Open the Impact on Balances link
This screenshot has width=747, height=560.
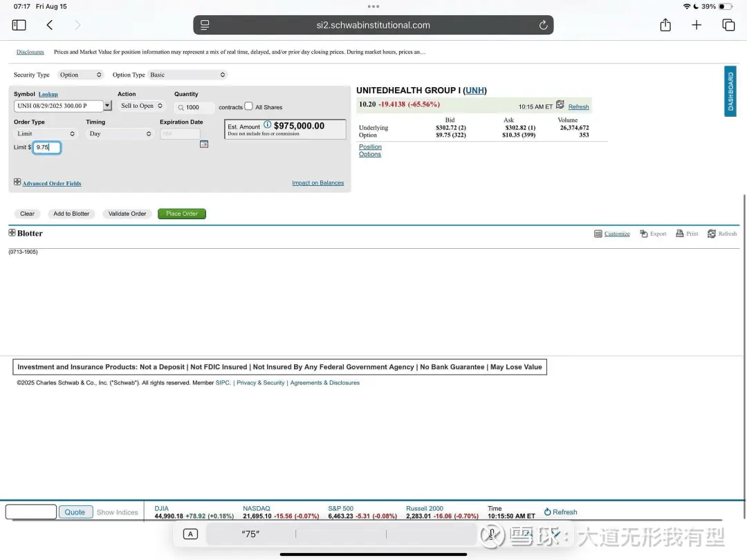pos(317,183)
